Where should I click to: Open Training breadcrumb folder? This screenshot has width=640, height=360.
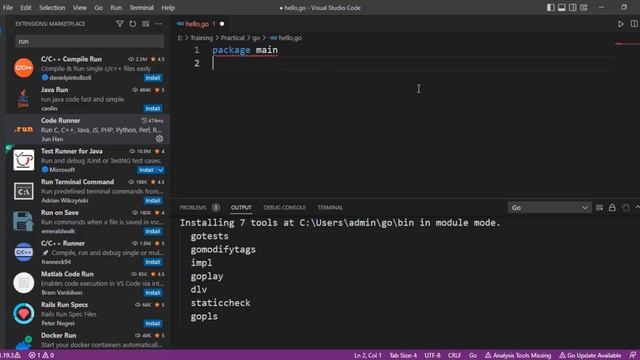202,38
